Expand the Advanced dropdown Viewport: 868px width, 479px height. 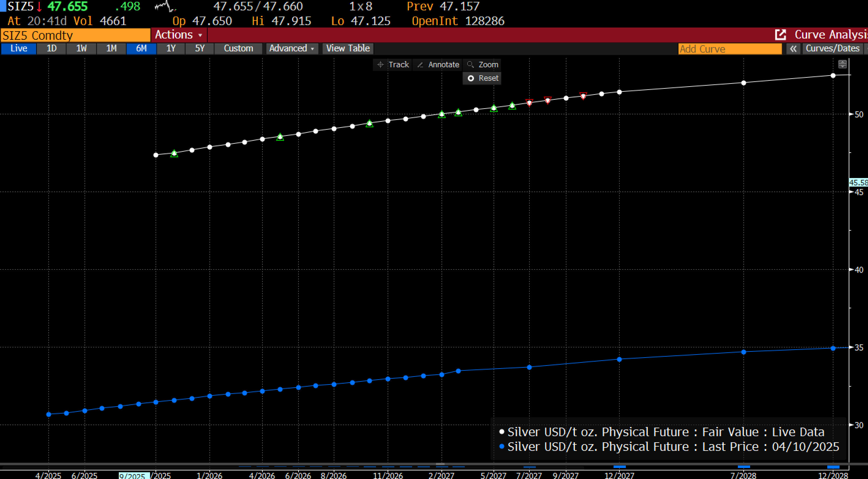[291, 48]
